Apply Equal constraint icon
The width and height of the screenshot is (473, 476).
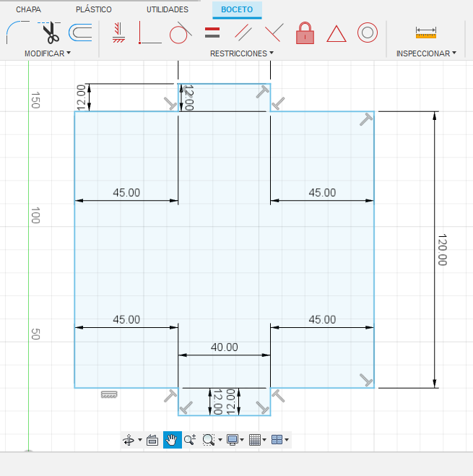212,33
